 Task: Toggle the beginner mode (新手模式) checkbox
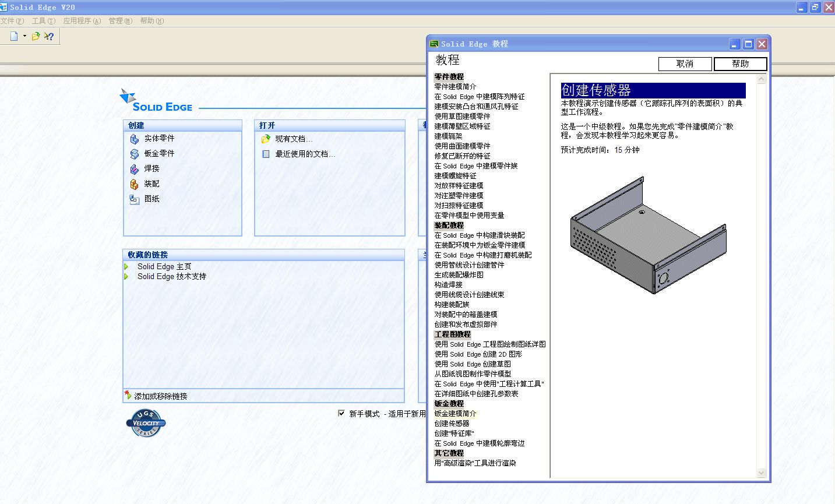(341, 413)
